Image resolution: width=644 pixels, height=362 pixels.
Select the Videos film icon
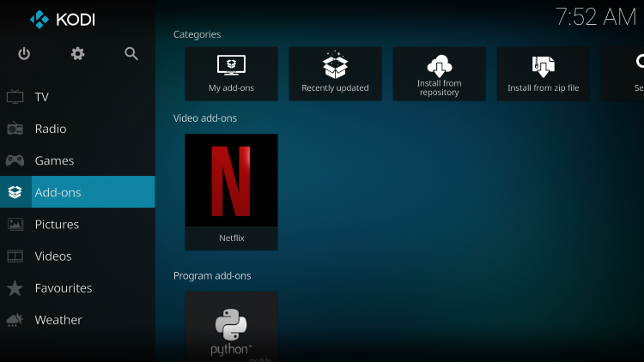click(x=15, y=256)
